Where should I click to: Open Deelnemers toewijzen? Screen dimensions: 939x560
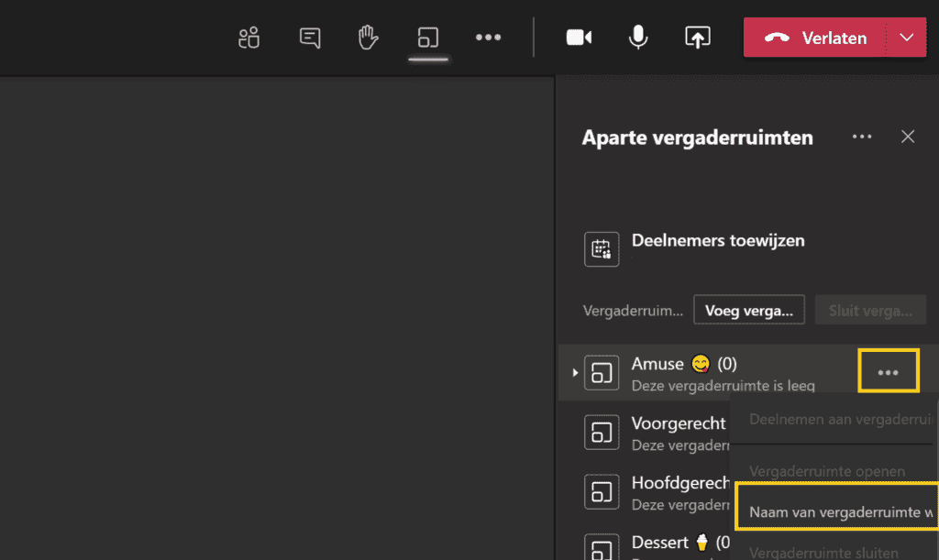click(x=718, y=240)
